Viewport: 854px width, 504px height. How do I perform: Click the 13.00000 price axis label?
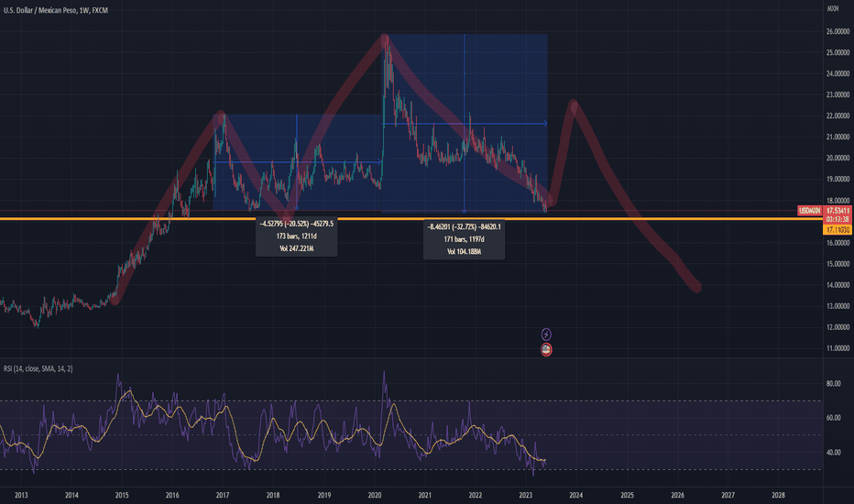(x=838, y=306)
